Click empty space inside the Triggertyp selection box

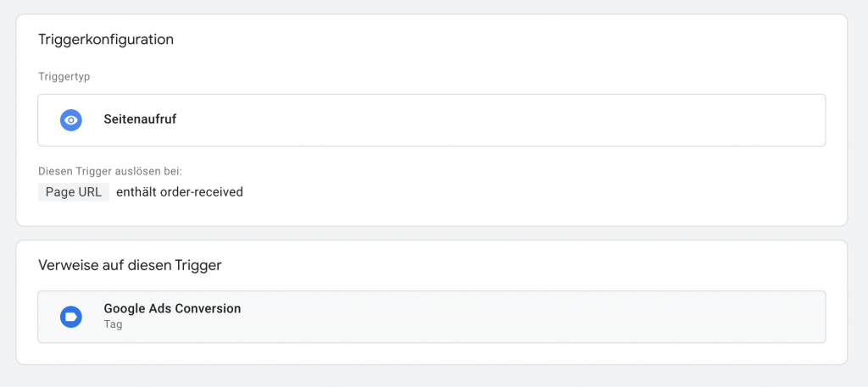point(509,120)
